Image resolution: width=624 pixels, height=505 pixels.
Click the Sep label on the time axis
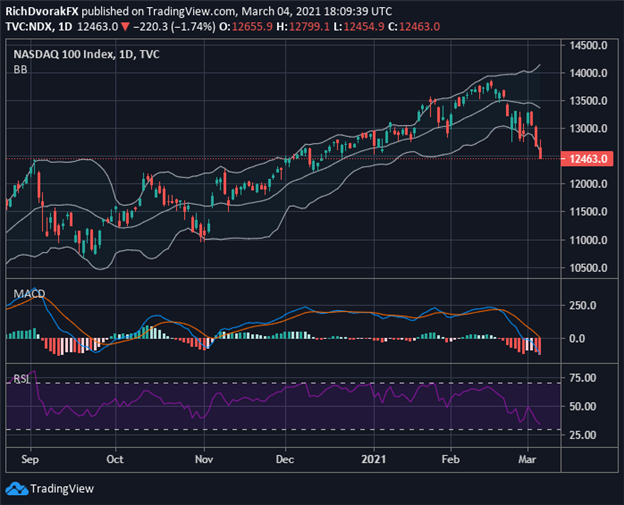[x=30, y=459]
